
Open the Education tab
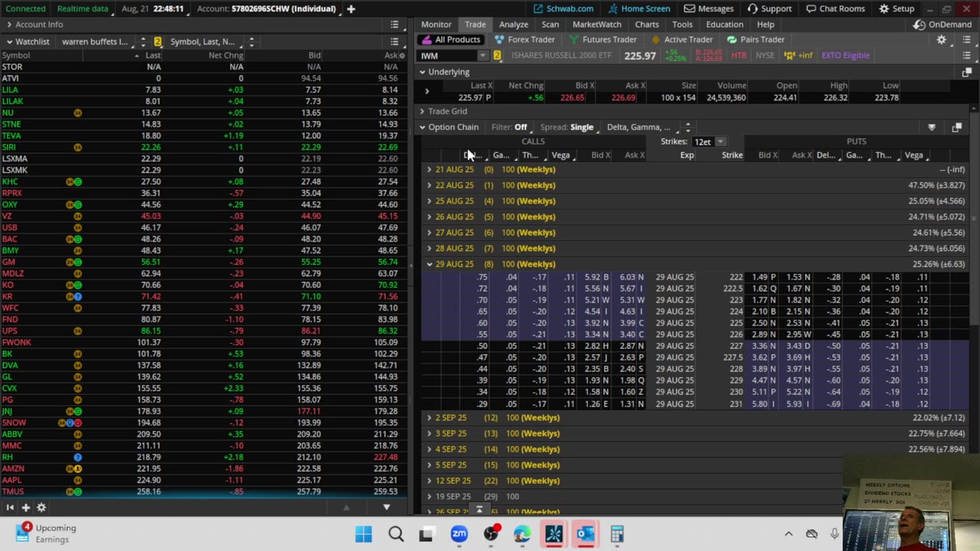point(724,24)
